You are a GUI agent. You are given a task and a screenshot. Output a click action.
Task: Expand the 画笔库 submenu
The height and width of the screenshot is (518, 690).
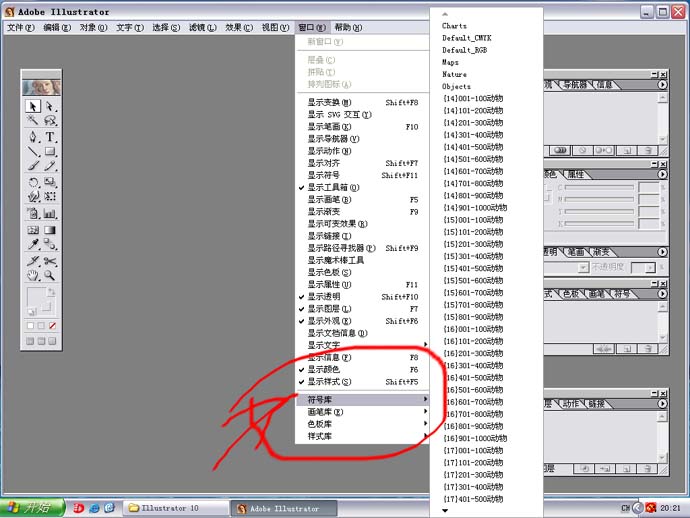(363, 412)
